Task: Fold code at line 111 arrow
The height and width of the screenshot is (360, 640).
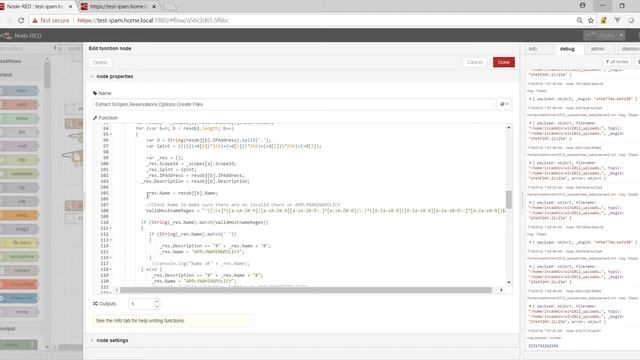Action: (111, 228)
